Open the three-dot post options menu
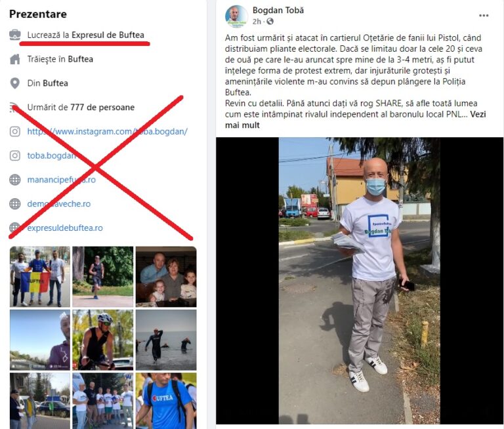Image resolution: width=504 pixels, height=429 pixels. pos(484,16)
